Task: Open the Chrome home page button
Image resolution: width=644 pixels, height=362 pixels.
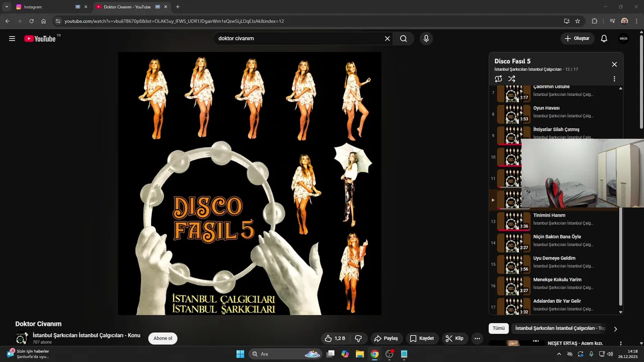Action: click(x=44, y=21)
